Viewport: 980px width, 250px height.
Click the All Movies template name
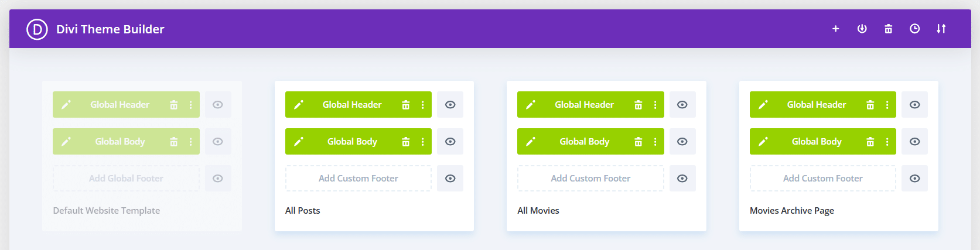[538, 211]
